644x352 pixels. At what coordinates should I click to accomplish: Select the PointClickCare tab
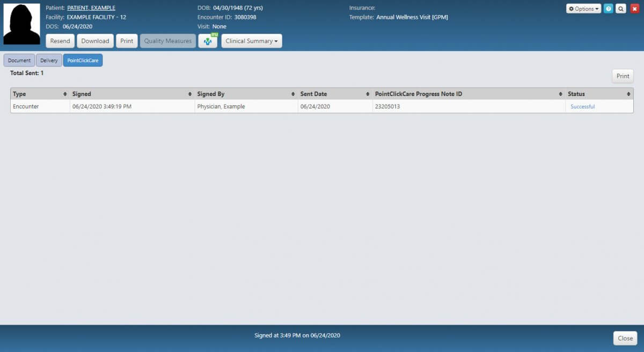click(83, 60)
